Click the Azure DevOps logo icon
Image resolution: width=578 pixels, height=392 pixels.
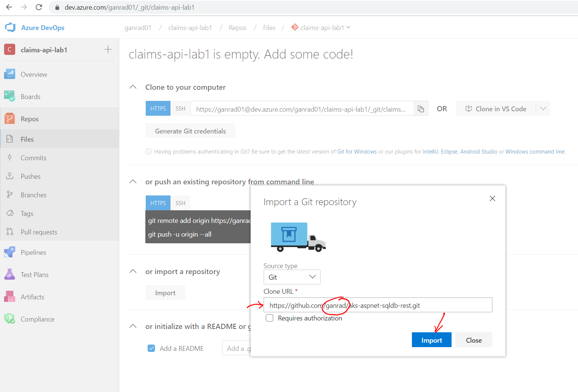coord(10,27)
